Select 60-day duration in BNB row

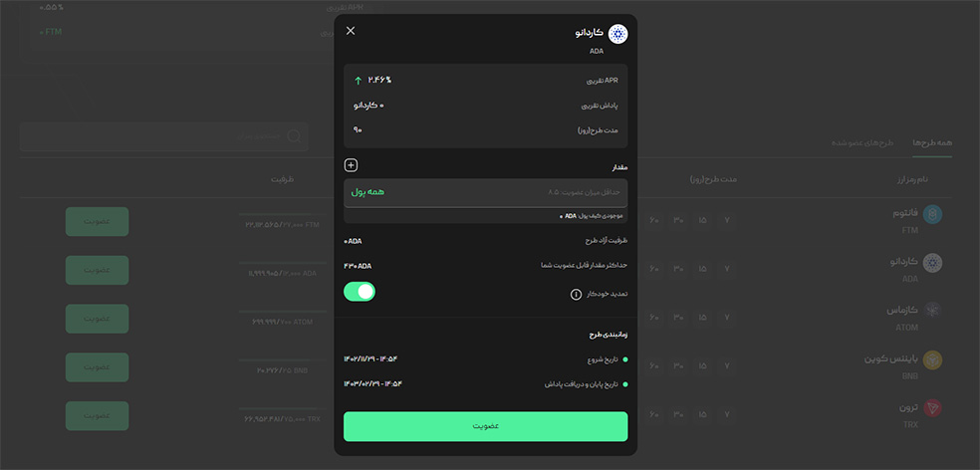tap(653, 365)
